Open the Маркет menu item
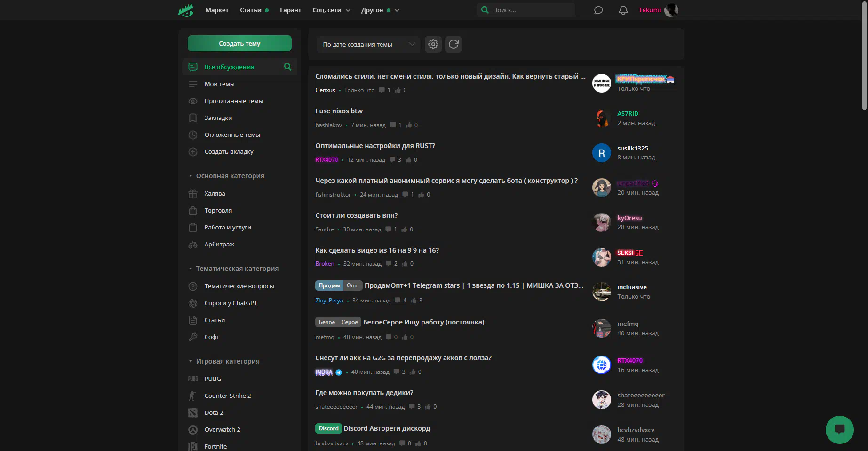Image resolution: width=868 pixels, height=451 pixels. pos(217,10)
